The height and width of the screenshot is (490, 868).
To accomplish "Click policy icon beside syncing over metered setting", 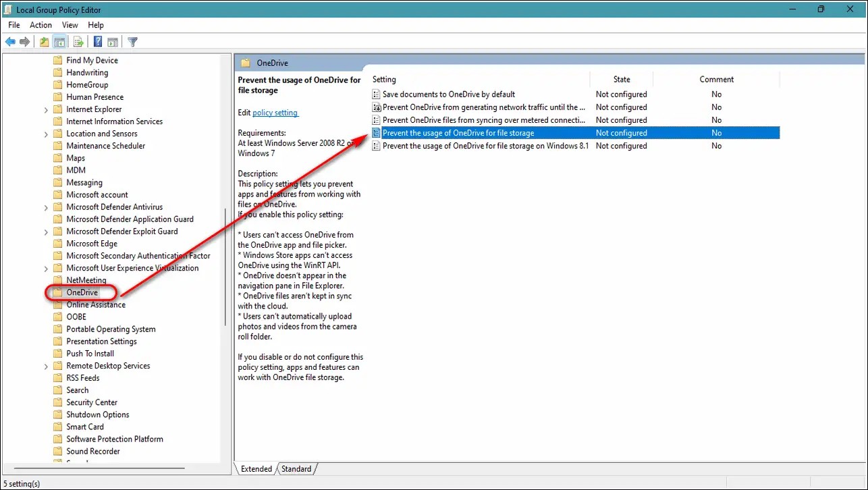I will [x=377, y=120].
